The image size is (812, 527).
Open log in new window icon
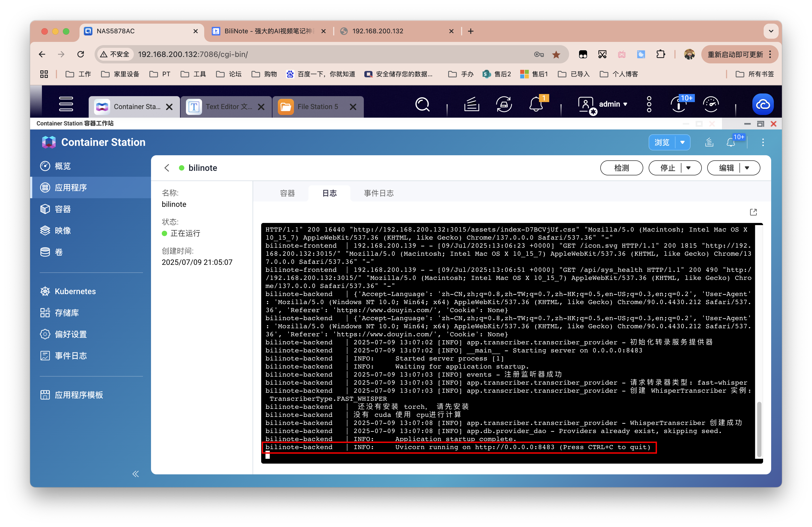coord(753,212)
